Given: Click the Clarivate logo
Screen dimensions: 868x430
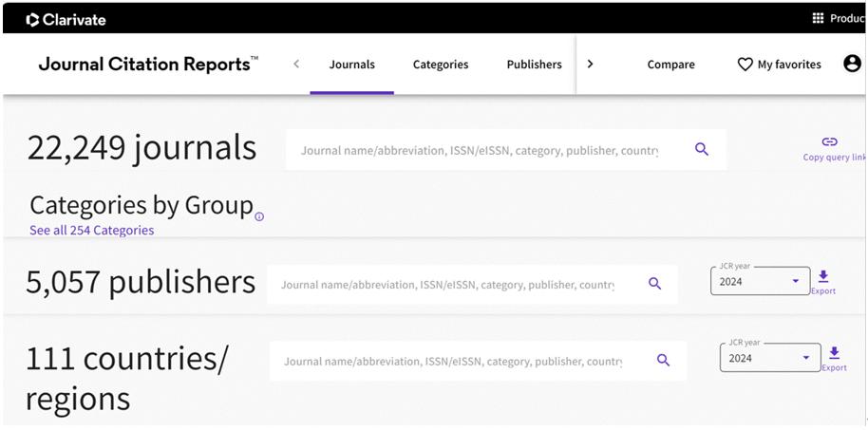Looking at the screenshot, I should [x=66, y=19].
